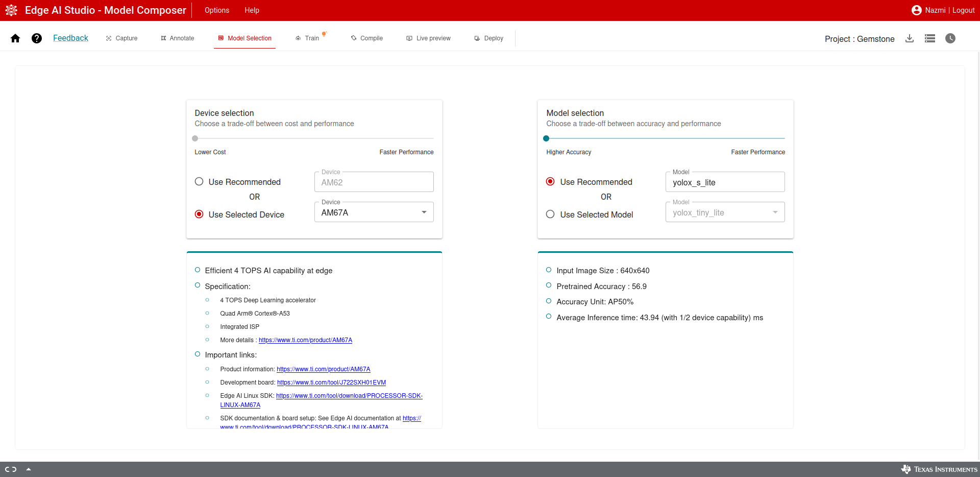Open the Product information AM67A link
Viewport: 980px width, 477px height.
tap(324, 369)
